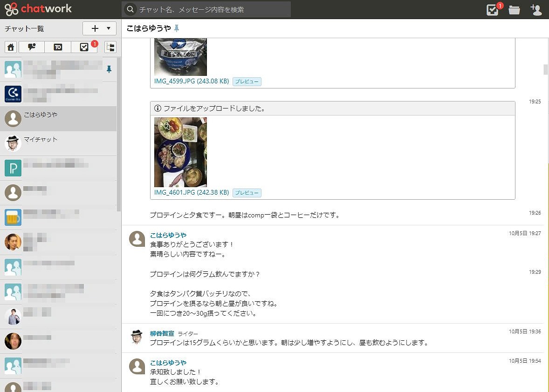Click こはらゆうや avatar on 19:27 message
This screenshot has height=392, width=549.
[137, 239]
